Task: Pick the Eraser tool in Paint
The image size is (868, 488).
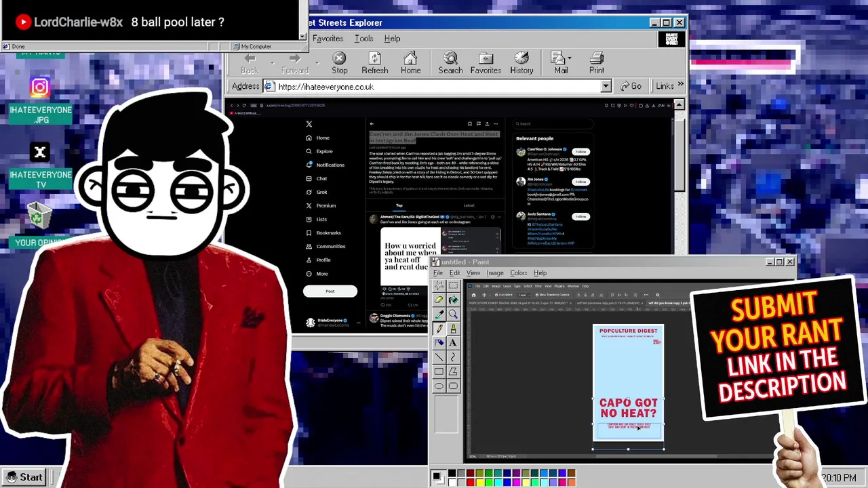Action: [x=439, y=300]
